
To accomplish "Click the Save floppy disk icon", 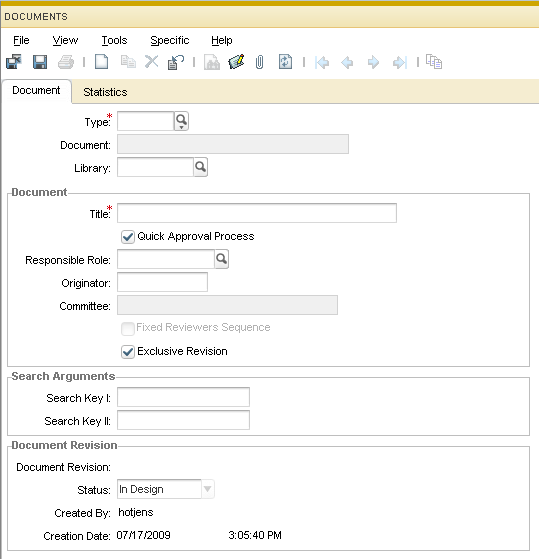I will pos(40,62).
